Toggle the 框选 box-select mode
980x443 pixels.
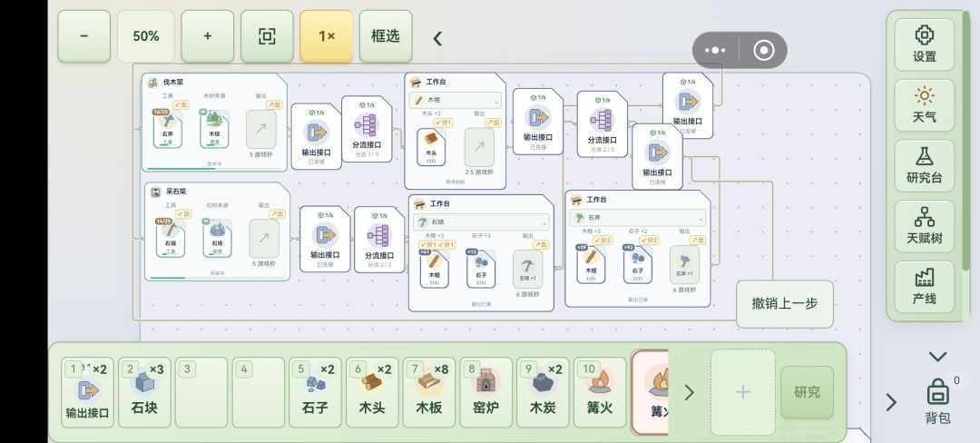[386, 36]
